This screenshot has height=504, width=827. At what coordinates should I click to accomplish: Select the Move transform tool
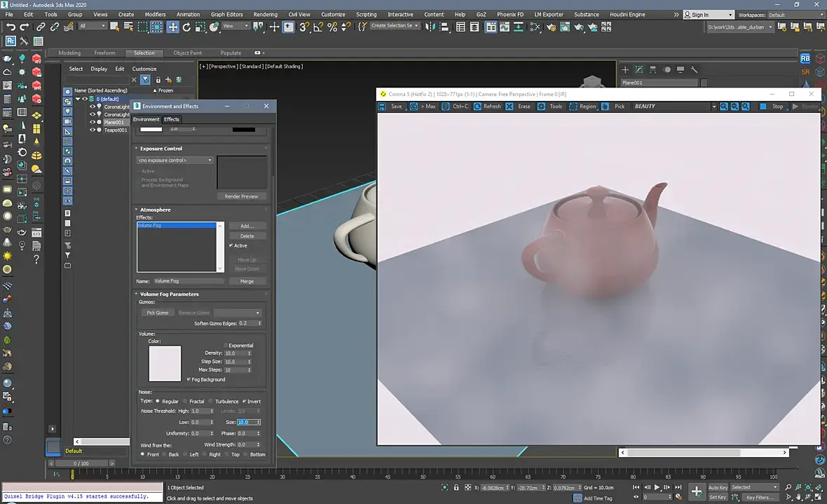[x=172, y=27]
